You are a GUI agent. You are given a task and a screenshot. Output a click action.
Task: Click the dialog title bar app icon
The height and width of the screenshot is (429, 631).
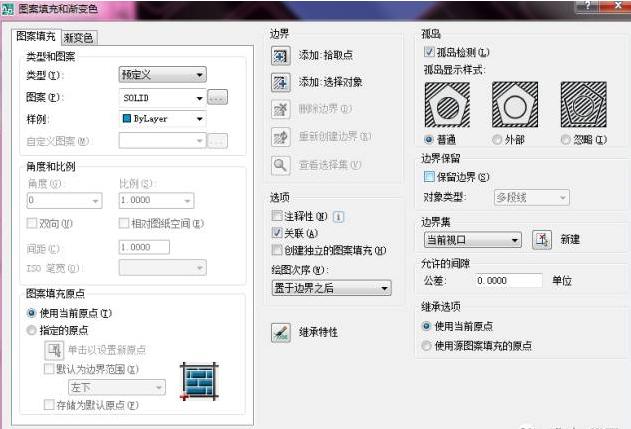[x=7, y=9]
